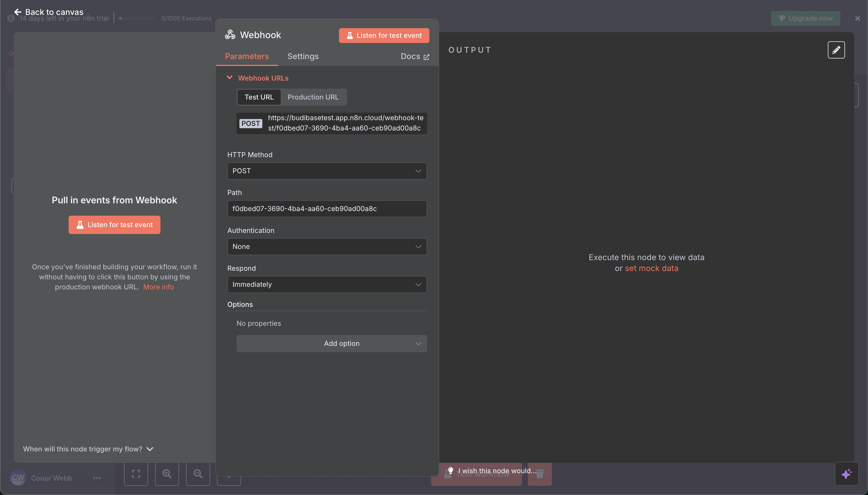Click the zoom out magnifier icon

198,473
